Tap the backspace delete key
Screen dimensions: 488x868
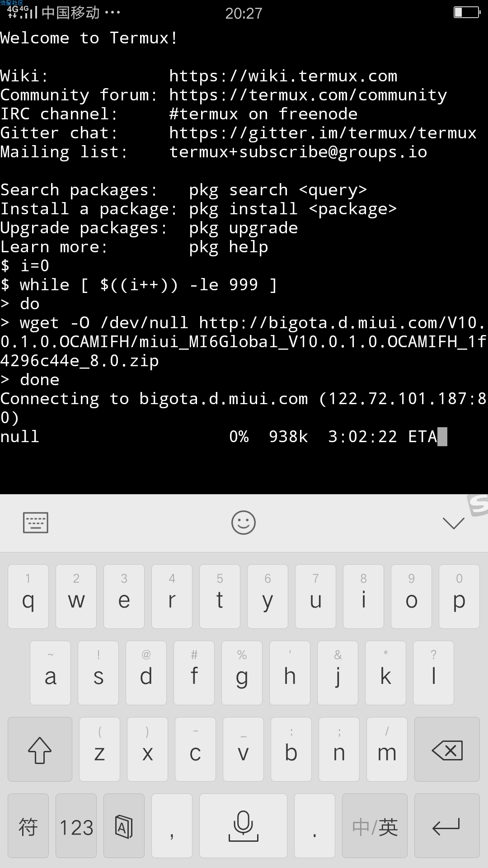click(x=447, y=750)
